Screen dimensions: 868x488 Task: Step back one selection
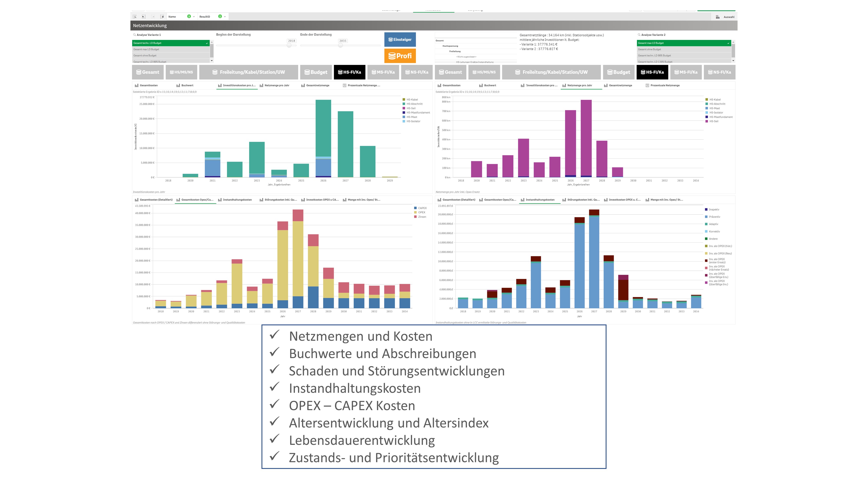click(x=143, y=16)
